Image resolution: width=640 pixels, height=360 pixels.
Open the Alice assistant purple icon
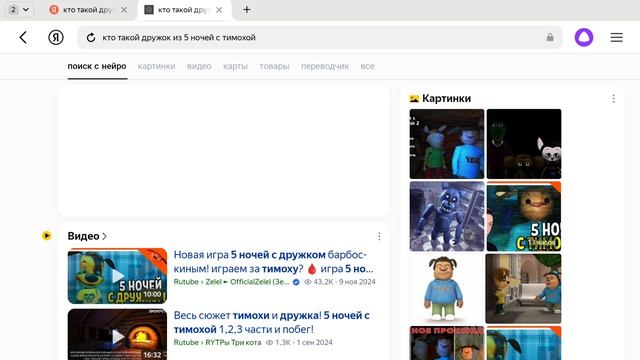(584, 38)
